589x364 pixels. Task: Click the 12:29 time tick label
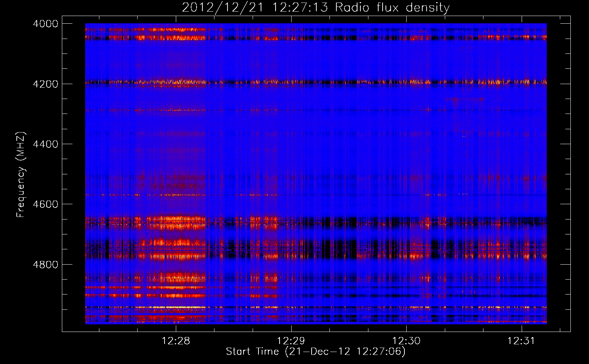(291, 341)
